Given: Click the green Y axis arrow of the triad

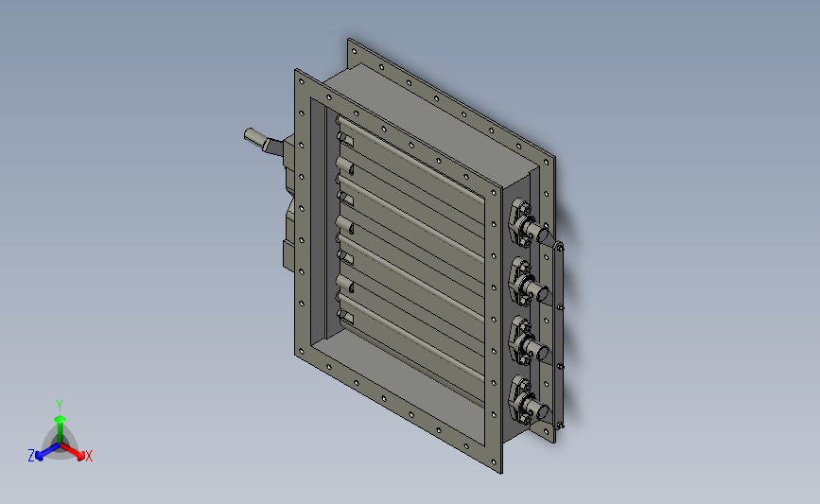Looking at the screenshot, I should [61, 428].
